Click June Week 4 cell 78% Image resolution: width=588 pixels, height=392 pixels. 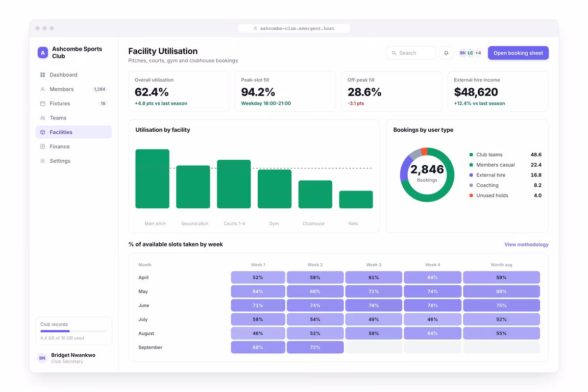[x=432, y=305]
